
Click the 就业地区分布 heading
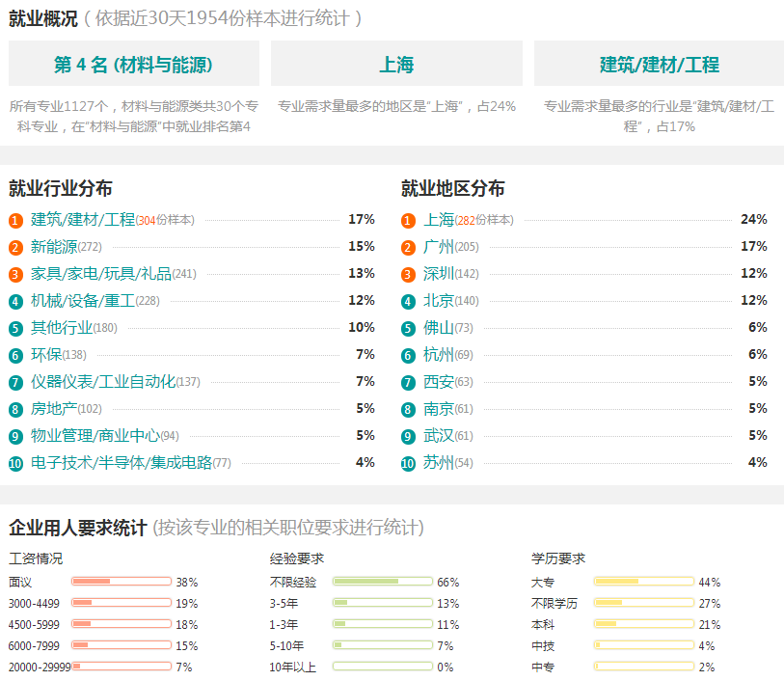tap(453, 188)
